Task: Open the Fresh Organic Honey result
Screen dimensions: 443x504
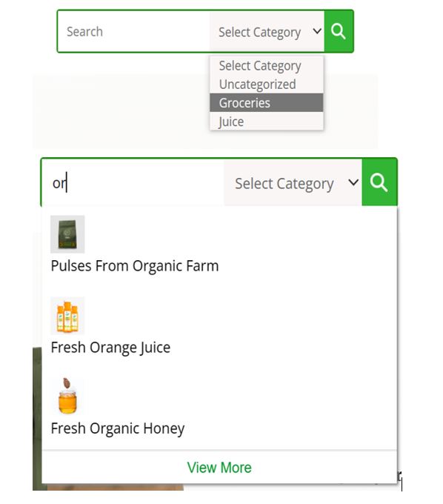Action: [118, 428]
